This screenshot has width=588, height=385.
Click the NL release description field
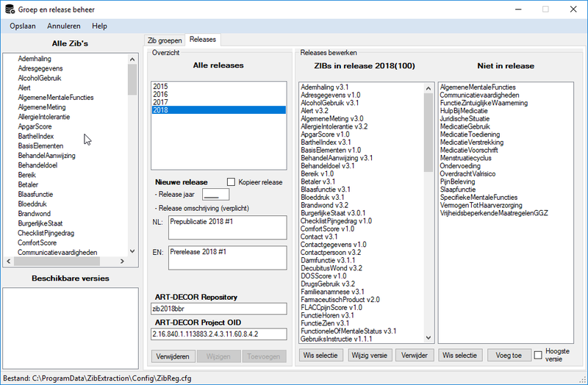pyautogui.click(x=228, y=227)
